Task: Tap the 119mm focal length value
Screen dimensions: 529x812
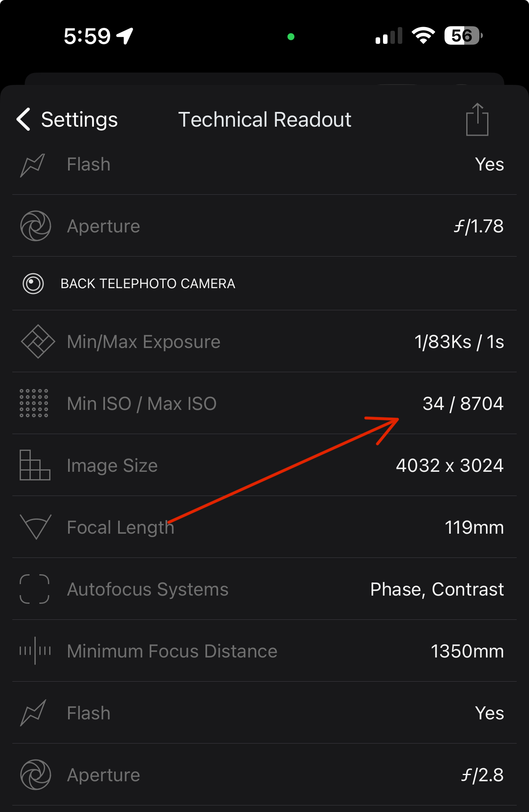Action: (474, 528)
